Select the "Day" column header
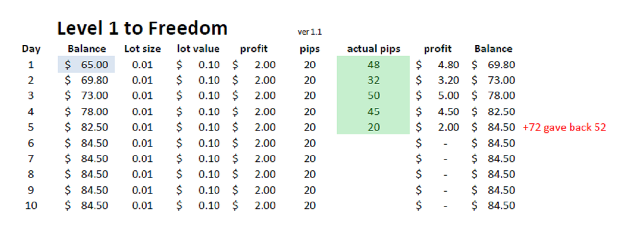This screenshot has width=644, height=245. 31,49
